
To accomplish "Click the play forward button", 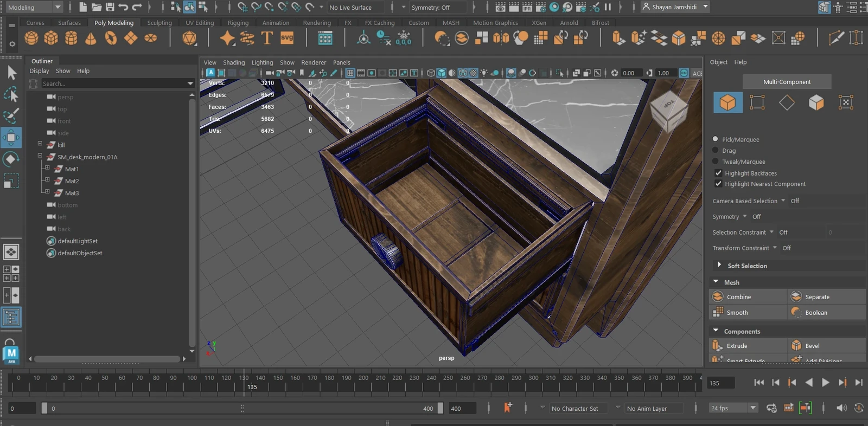I will pos(825,383).
